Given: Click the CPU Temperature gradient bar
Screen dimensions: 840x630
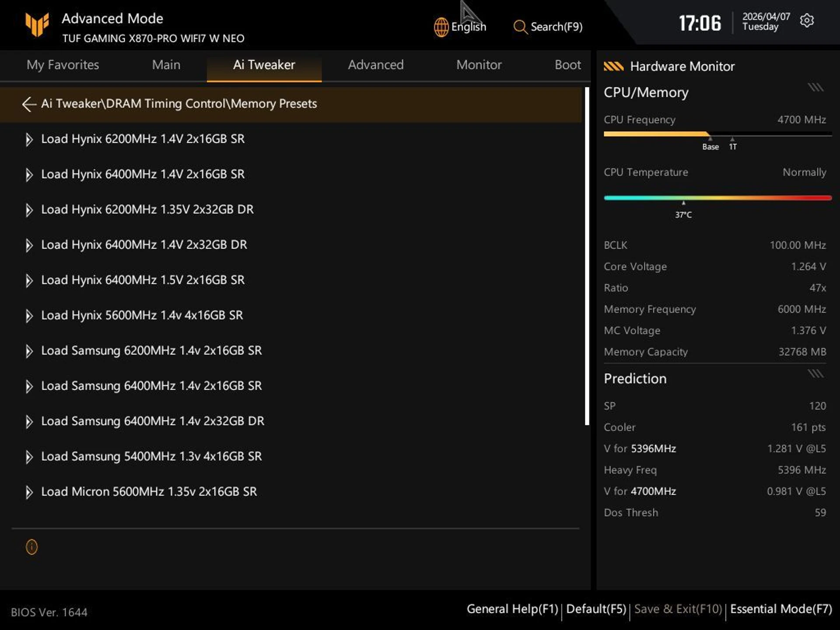Looking at the screenshot, I should point(717,198).
